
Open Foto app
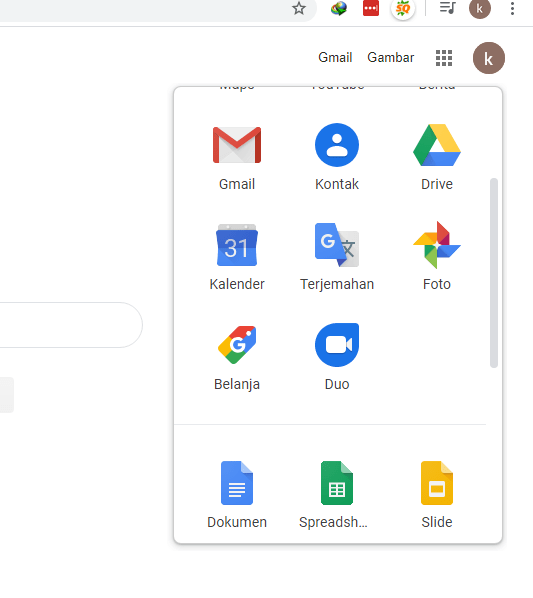[x=437, y=257]
